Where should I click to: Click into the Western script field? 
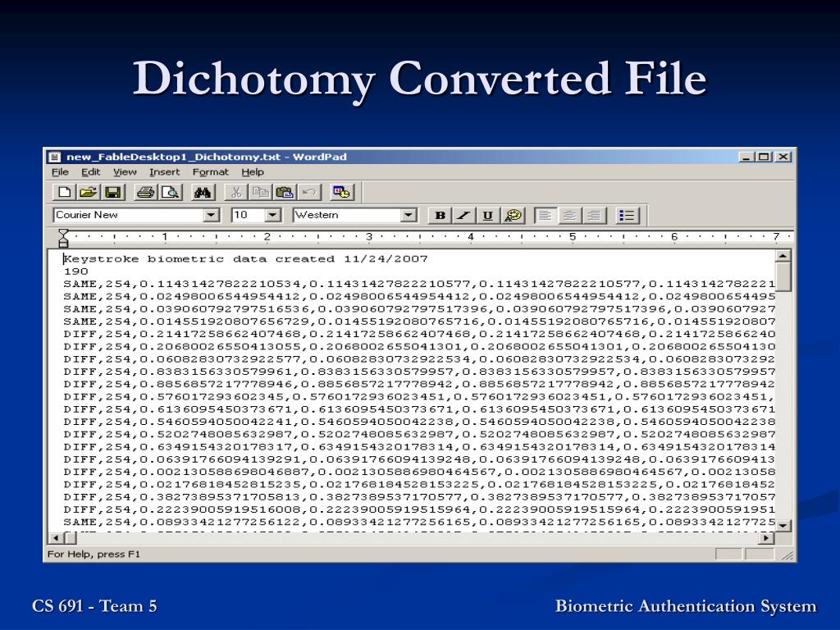[347, 216]
